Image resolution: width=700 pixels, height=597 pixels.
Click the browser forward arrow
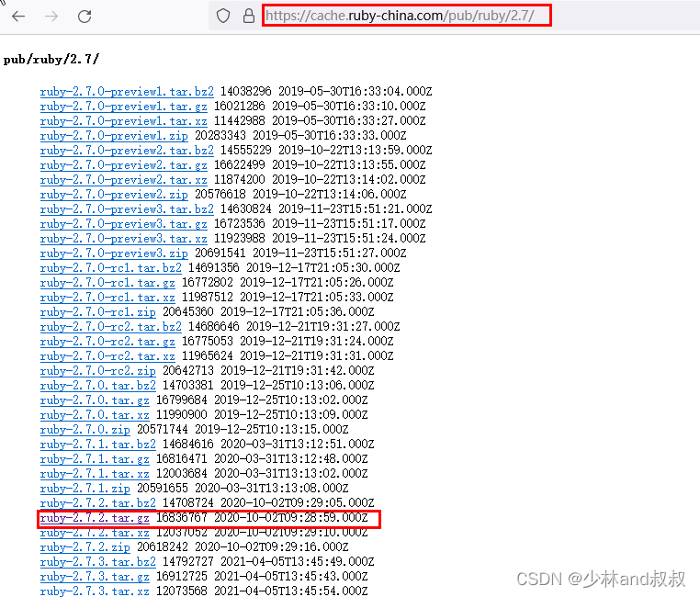coord(51,17)
